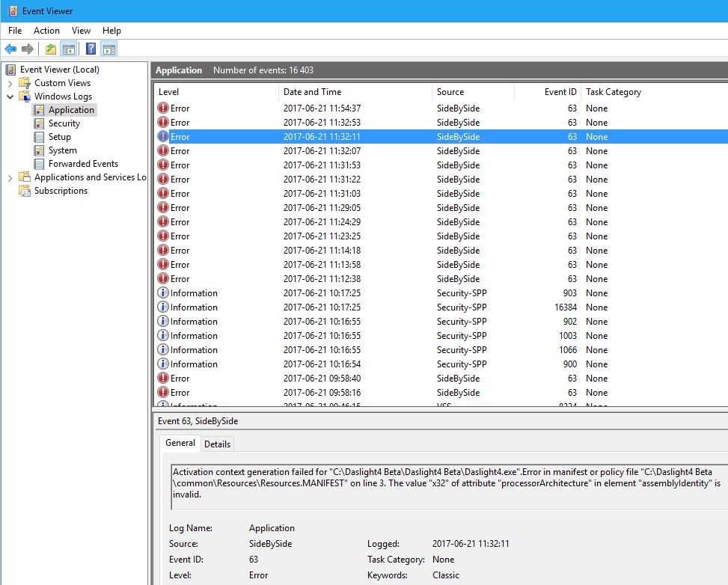Select the Security-SPP row with Event ID 903
Image resolution: width=728 pixels, height=585 pixels.
pos(441,293)
